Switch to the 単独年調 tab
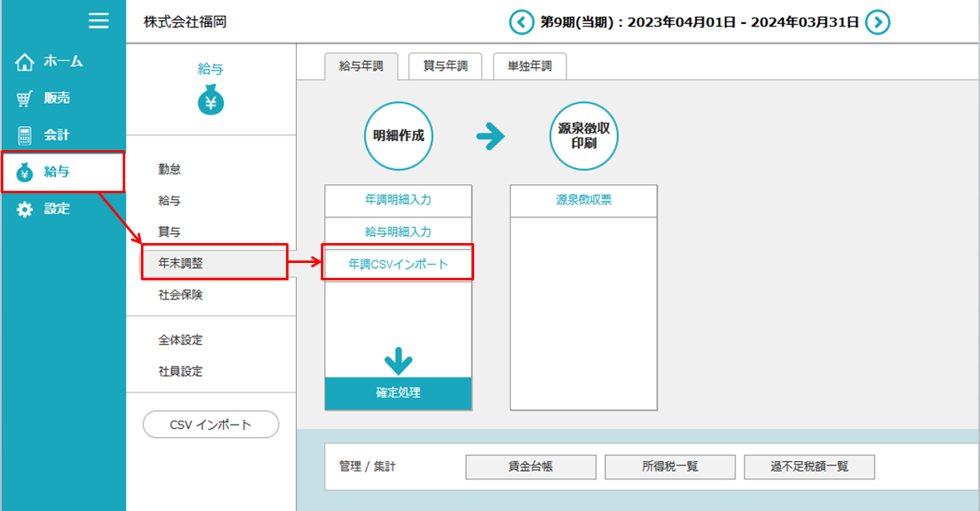This screenshot has height=511, width=980. click(530, 66)
